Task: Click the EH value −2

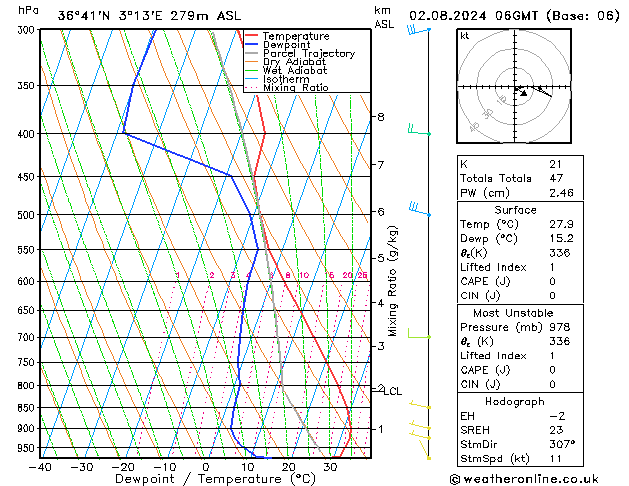Action: (557, 416)
